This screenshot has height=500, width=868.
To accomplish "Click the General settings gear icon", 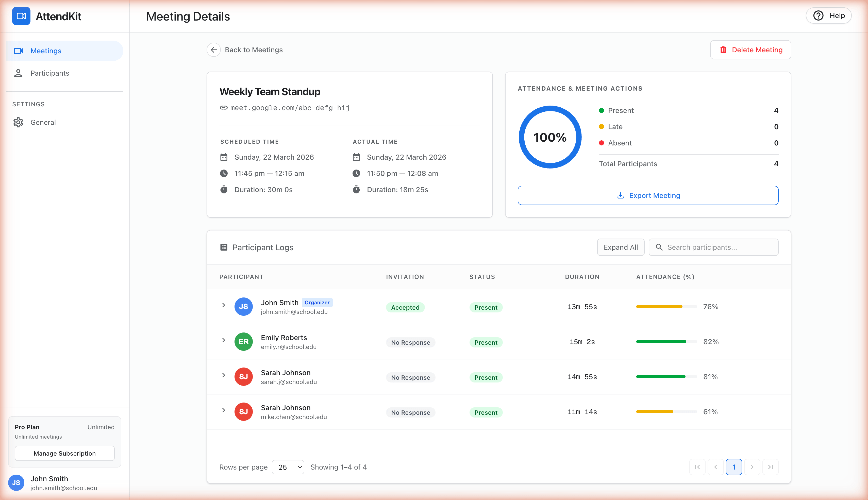I will point(18,122).
